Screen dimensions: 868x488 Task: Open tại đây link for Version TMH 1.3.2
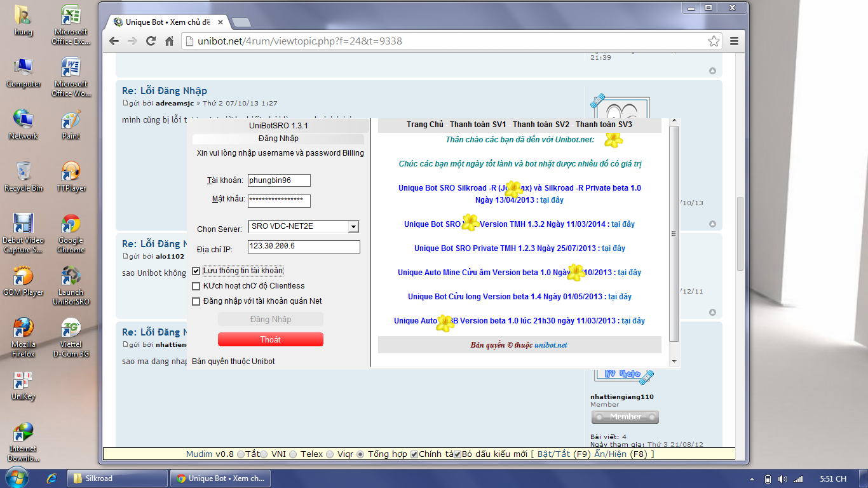pyautogui.click(x=623, y=224)
